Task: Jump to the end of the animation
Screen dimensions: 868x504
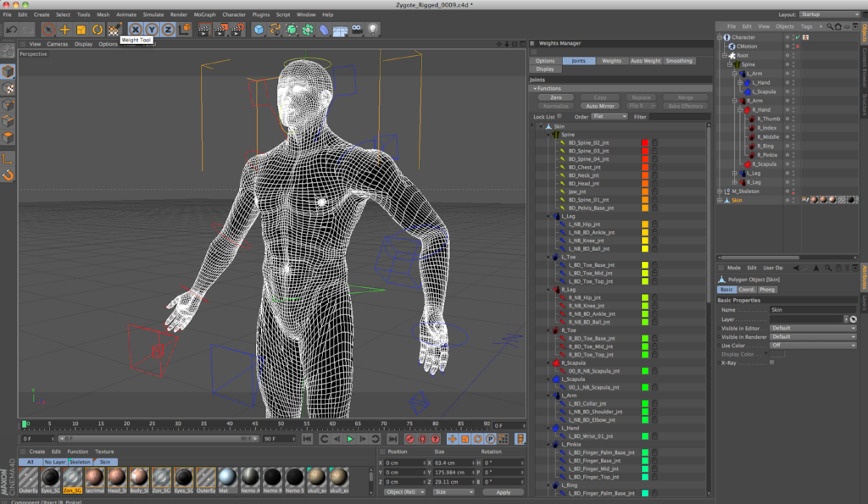Action: [392, 439]
